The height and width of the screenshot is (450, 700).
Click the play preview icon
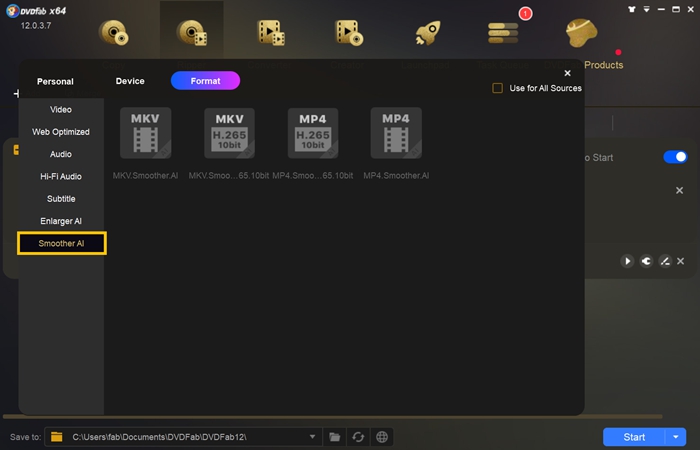click(x=627, y=261)
